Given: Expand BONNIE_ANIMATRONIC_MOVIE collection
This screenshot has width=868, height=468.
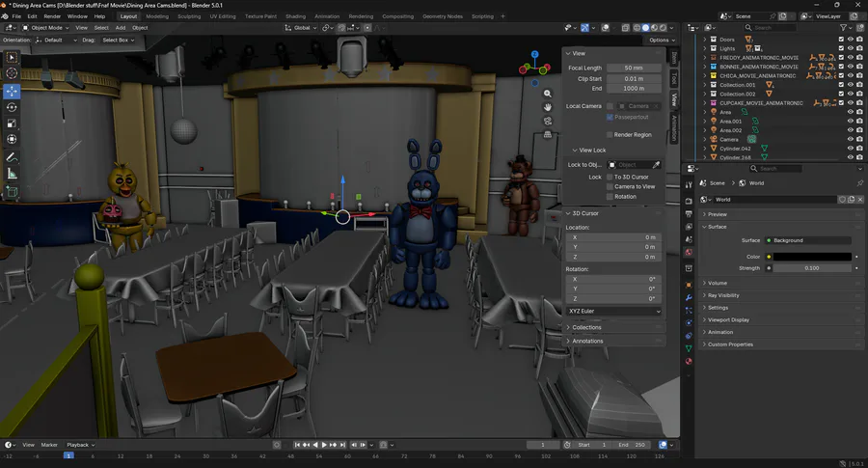Looking at the screenshot, I should tap(705, 67).
